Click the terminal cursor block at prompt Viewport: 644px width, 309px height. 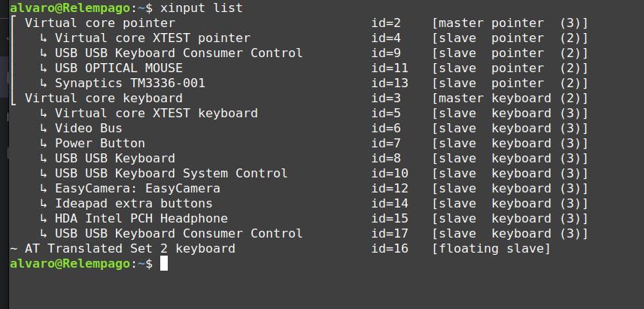click(164, 264)
